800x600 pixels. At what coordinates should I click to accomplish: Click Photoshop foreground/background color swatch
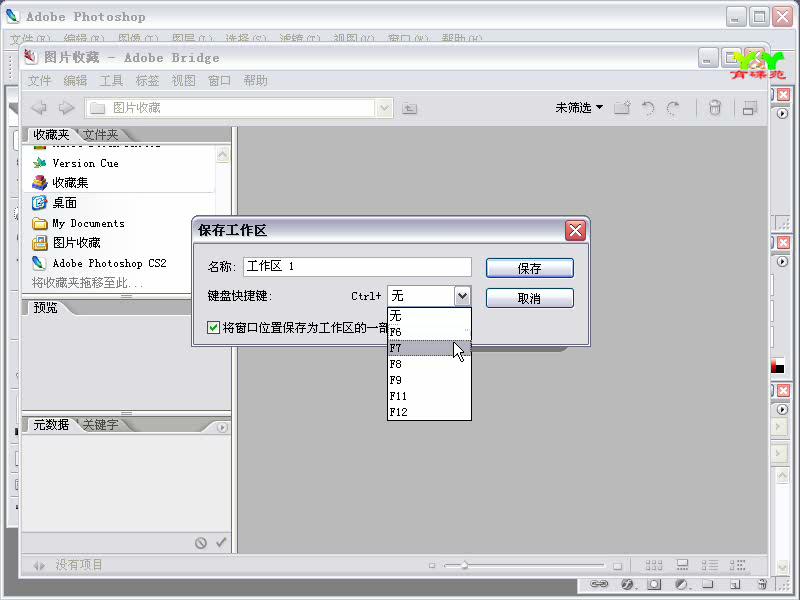tap(778, 365)
